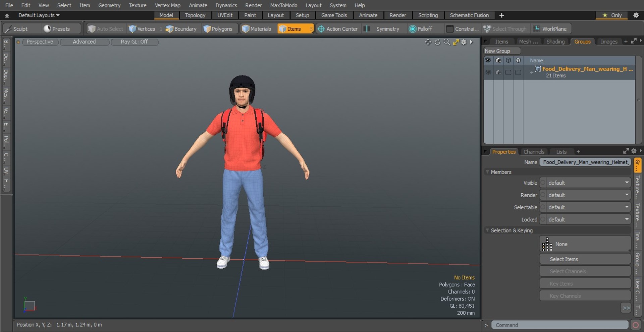Collapse the Members section
The image size is (644, 332).
[x=487, y=172]
